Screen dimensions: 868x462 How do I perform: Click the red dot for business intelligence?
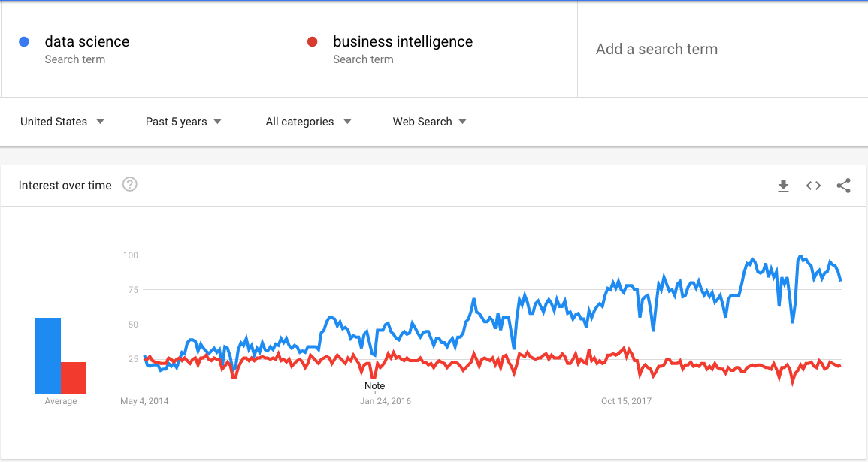[312, 41]
